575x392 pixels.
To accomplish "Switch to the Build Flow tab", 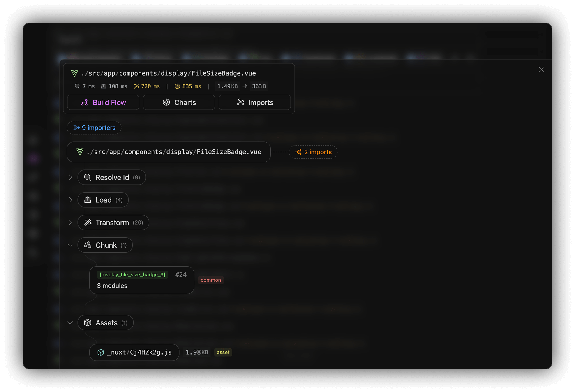I will pos(103,102).
